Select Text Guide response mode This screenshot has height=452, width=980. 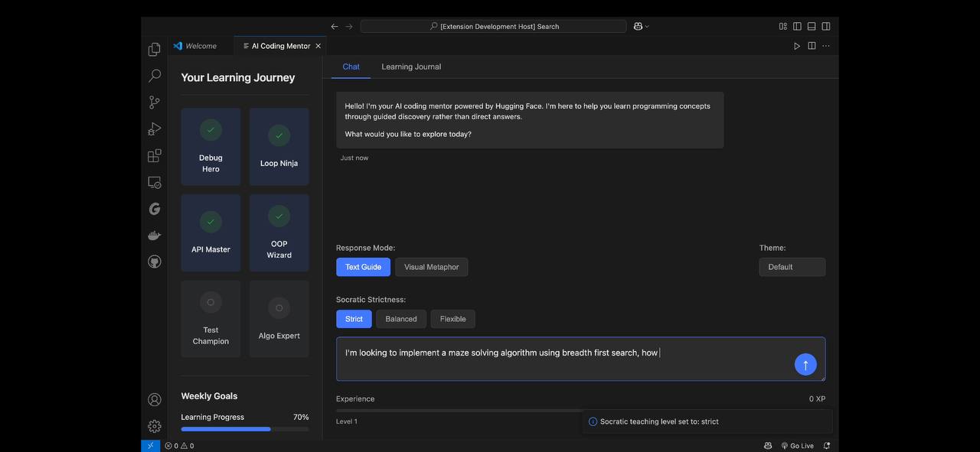(363, 267)
